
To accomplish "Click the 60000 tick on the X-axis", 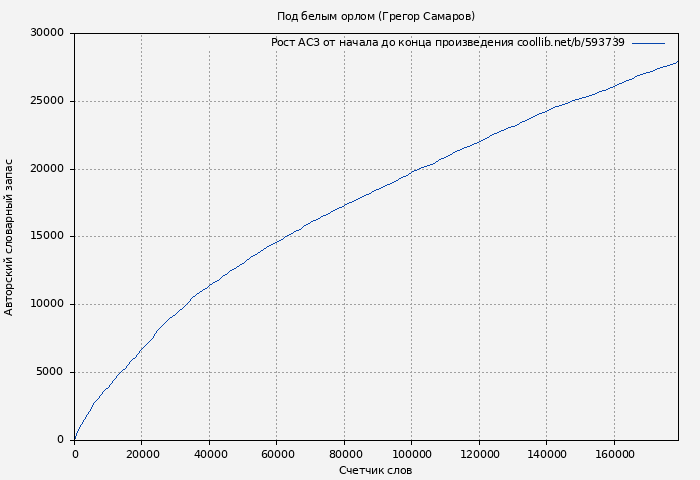I will pos(276,453).
